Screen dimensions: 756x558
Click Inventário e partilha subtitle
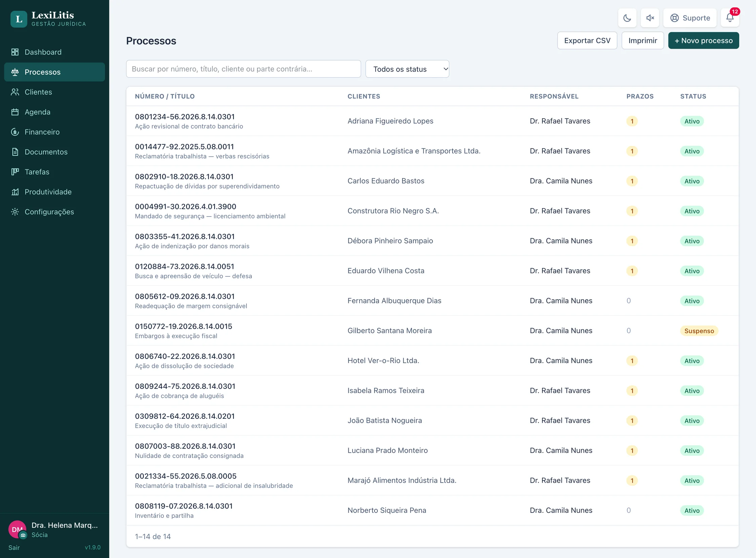164,515
